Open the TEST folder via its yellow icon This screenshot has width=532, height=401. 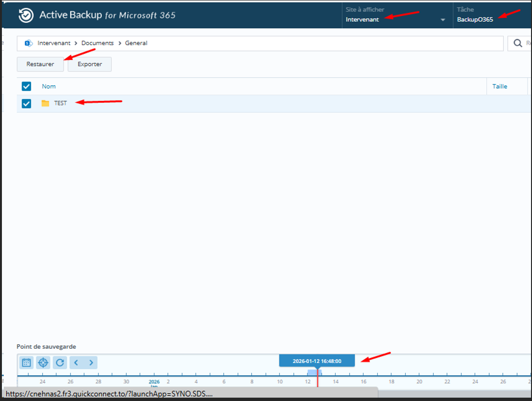pyautogui.click(x=45, y=103)
